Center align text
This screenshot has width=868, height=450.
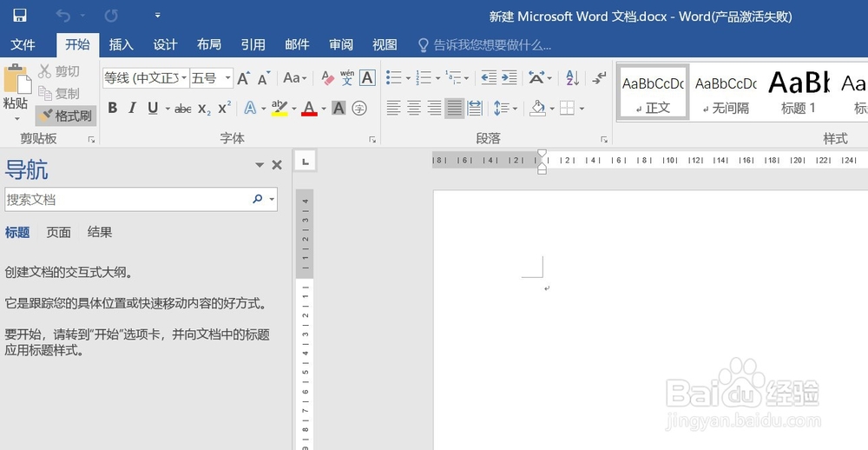coord(414,108)
